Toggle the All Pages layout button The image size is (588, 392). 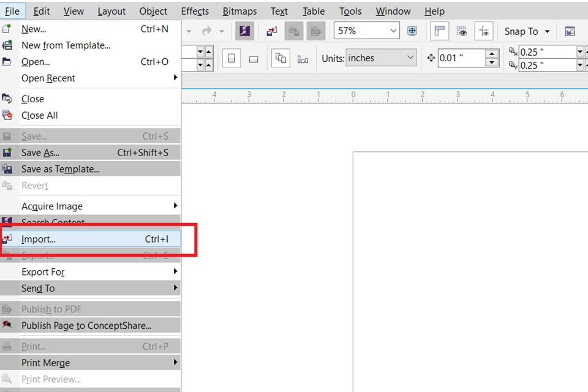(x=281, y=59)
